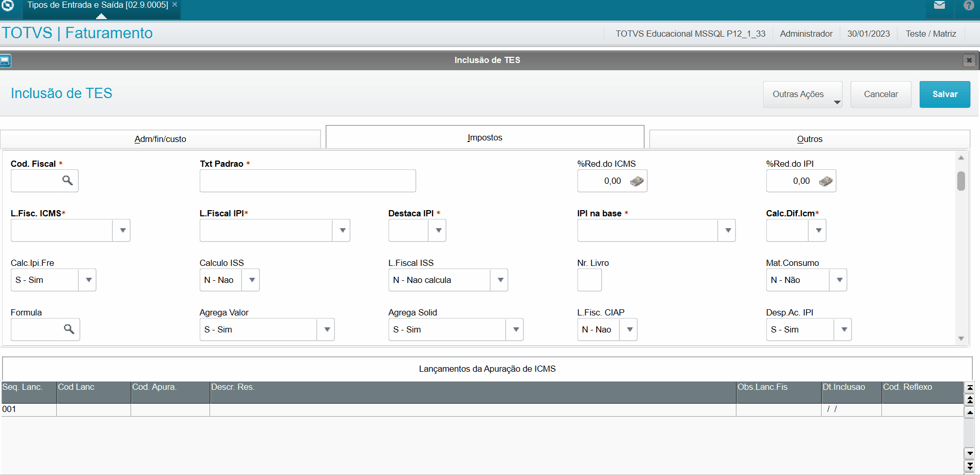Open the IPI na base dropdown

(728, 230)
